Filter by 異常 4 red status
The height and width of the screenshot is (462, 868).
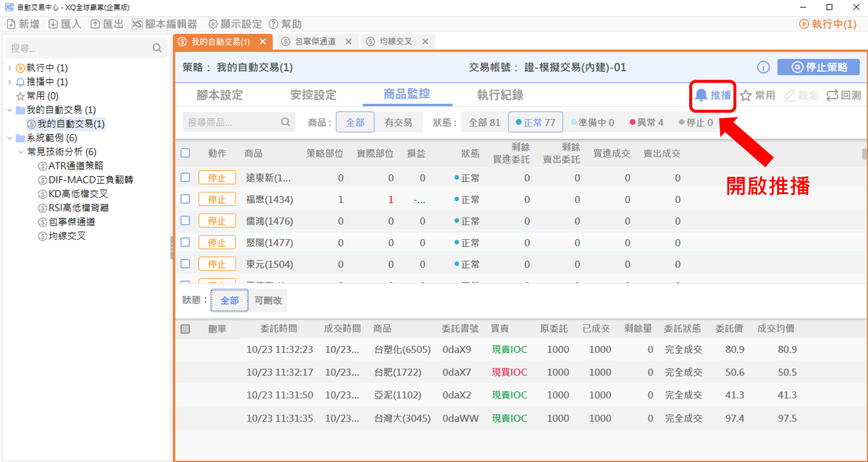tap(646, 122)
